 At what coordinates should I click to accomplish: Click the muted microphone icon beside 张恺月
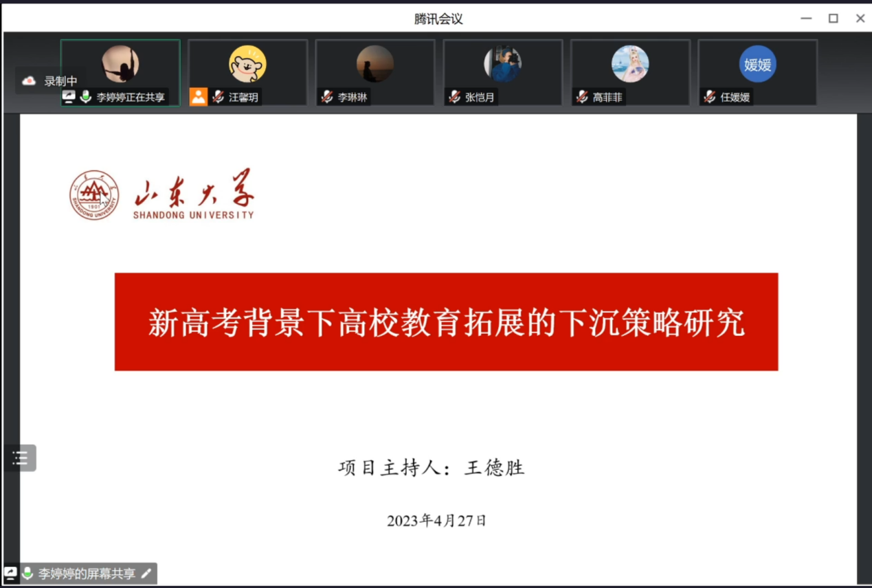pyautogui.click(x=454, y=97)
